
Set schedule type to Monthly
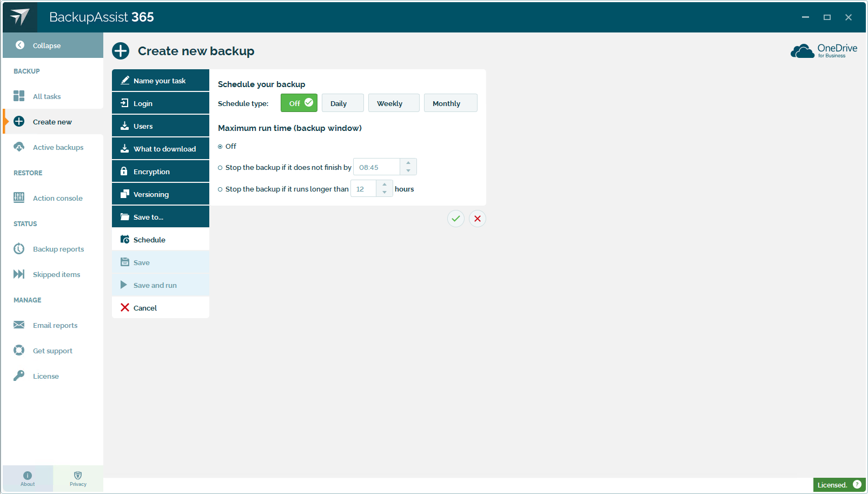coord(450,103)
